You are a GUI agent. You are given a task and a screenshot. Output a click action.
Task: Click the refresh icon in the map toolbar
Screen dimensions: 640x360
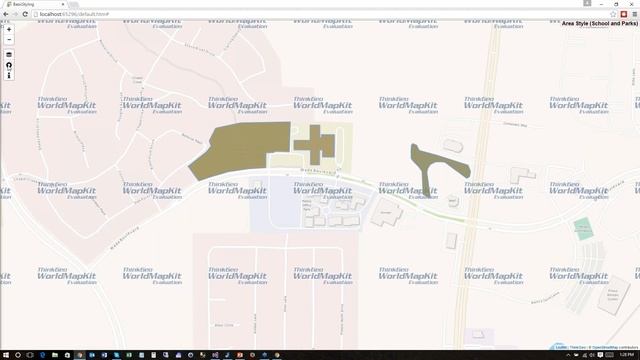9,65
